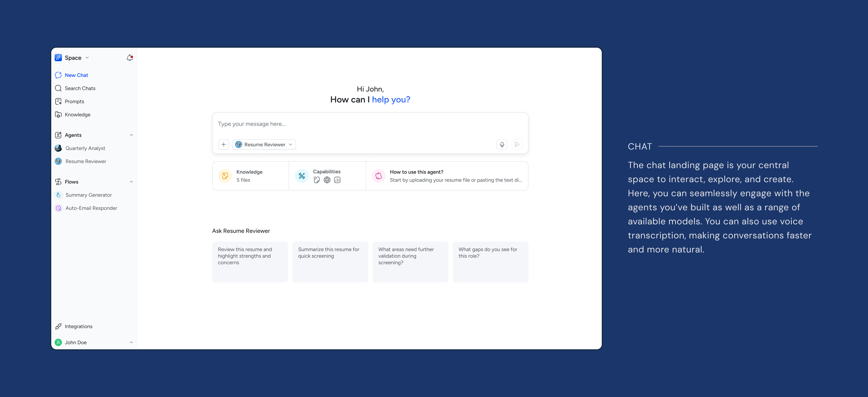
Task: Click the chart icon under Capabilities
Action: pyautogui.click(x=337, y=180)
